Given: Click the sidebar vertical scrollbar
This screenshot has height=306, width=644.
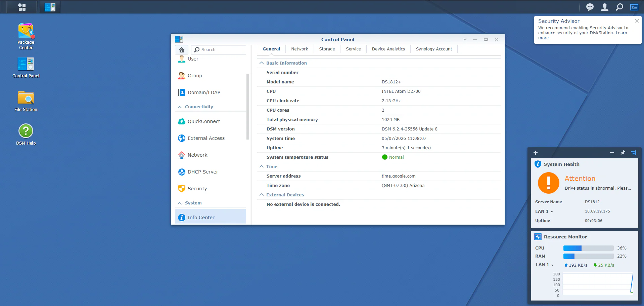Looking at the screenshot, I should click(248, 106).
